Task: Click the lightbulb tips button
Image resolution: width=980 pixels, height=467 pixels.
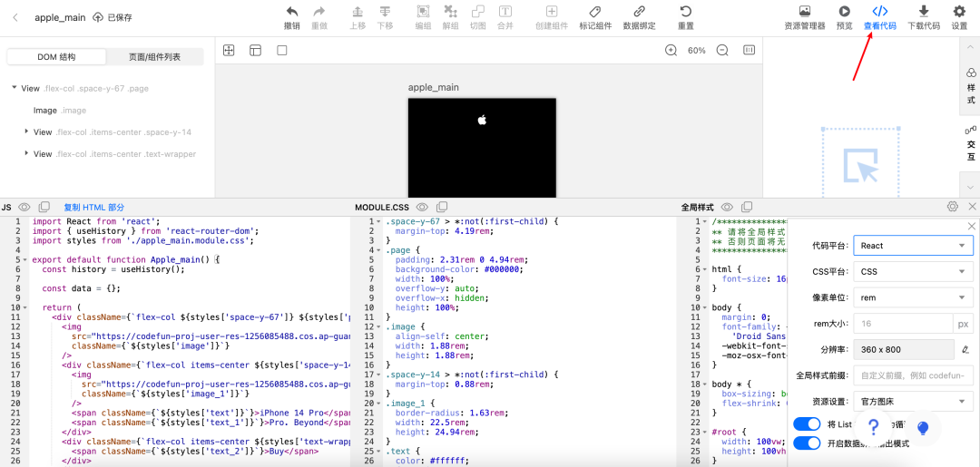Action: click(923, 428)
